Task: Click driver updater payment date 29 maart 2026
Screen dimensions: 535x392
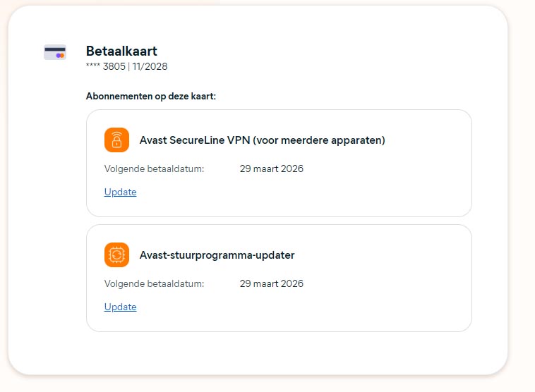Action: 271,284
